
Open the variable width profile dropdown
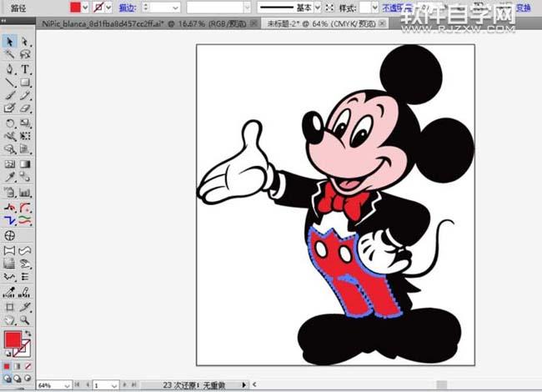point(247,8)
